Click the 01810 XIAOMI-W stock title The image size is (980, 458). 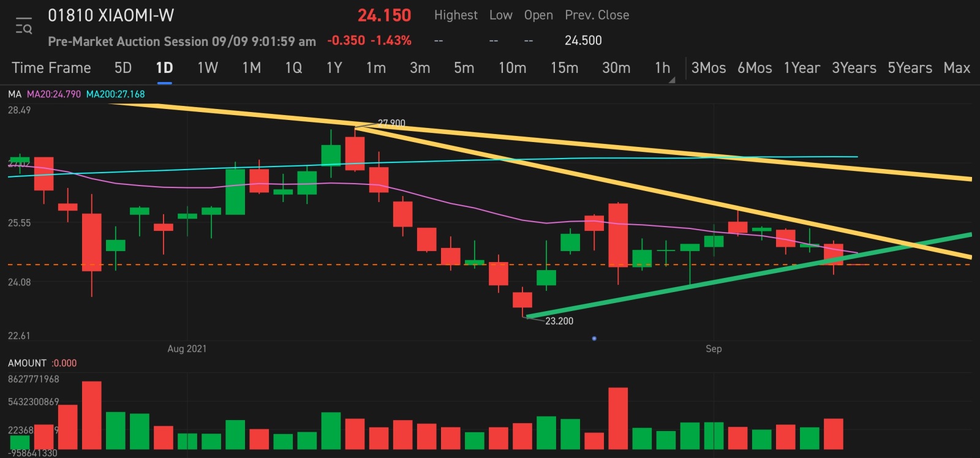[111, 15]
